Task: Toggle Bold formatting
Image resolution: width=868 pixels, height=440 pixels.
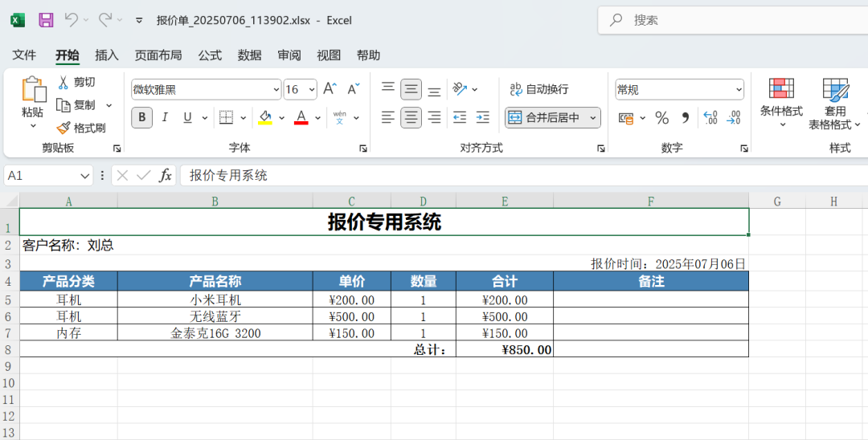Action: tap(142, 118)
